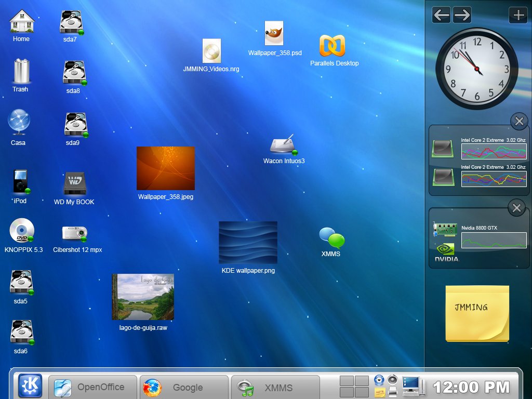Click the second Intel Core usage graph
Image resolution: width=532 pixels, height=399 pixels.
pyautogui.click(x=494, y=179)
